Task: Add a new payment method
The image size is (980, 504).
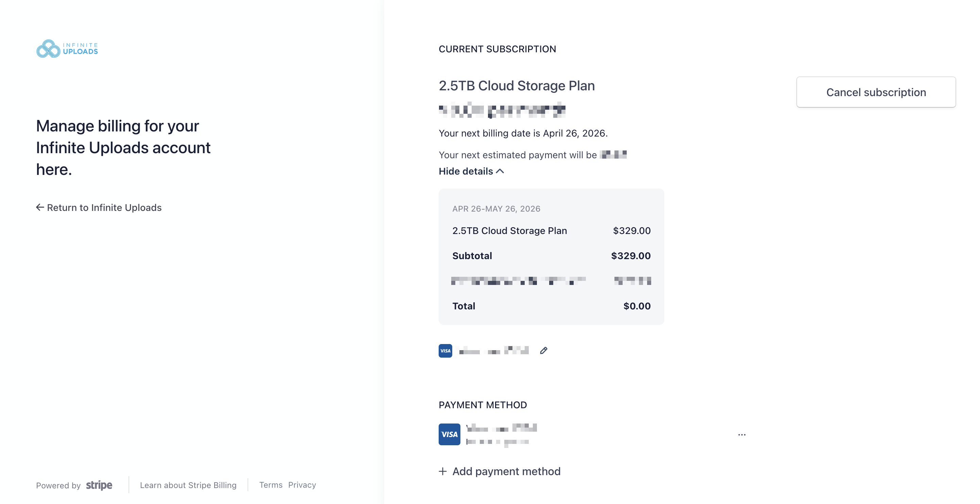Action: (x=506, y=471)
